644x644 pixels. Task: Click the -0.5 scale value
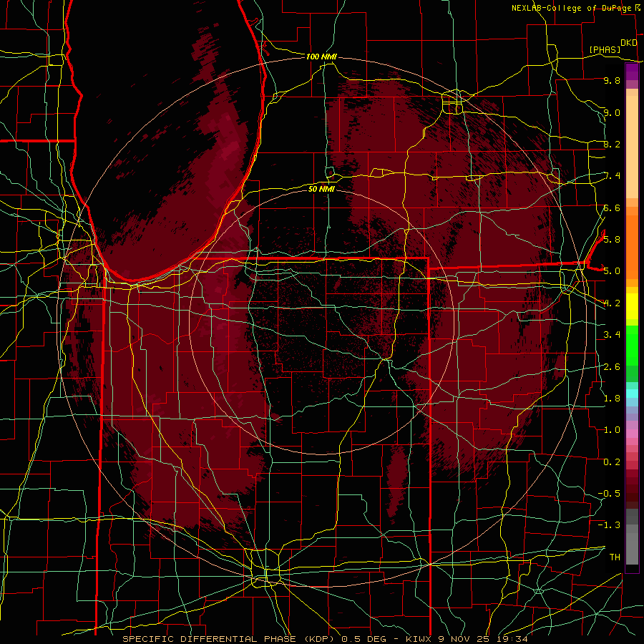pos(609,494)
